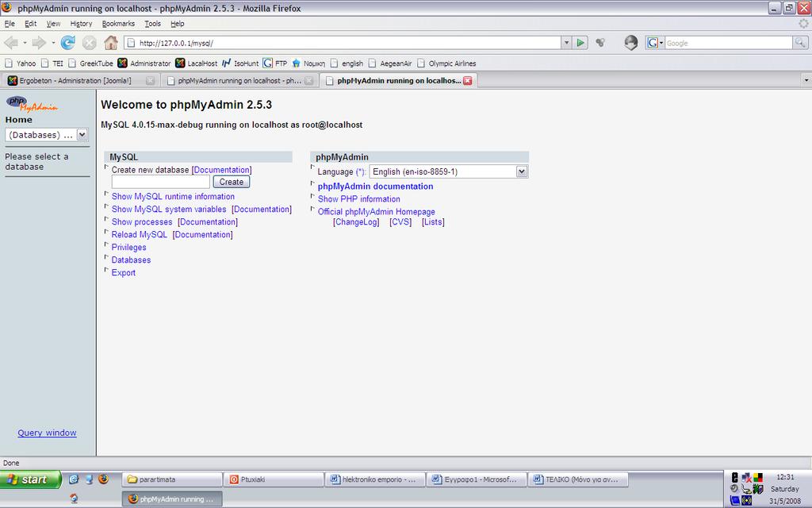Open the Databases link
Screen dimensions: 812x508
[x=131, y=260]
